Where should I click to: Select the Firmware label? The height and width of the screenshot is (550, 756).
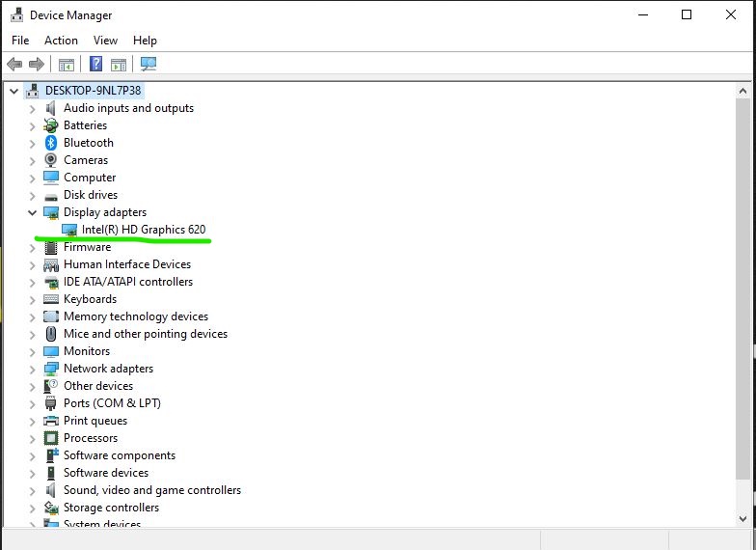[87, 247]
